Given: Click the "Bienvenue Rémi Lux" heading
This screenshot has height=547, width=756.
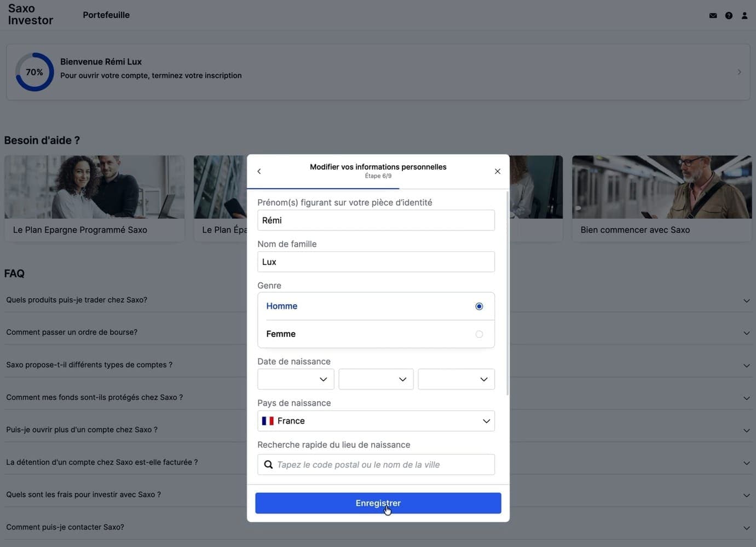Looking at the screenshot, I should click(x=101, y=62).
